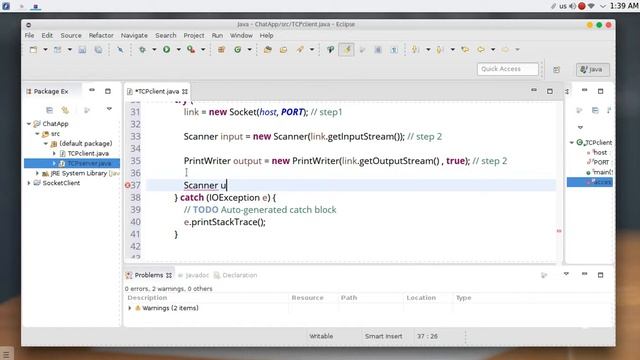
Task: Click the Save toolbar icon
Action: (82, 50)
